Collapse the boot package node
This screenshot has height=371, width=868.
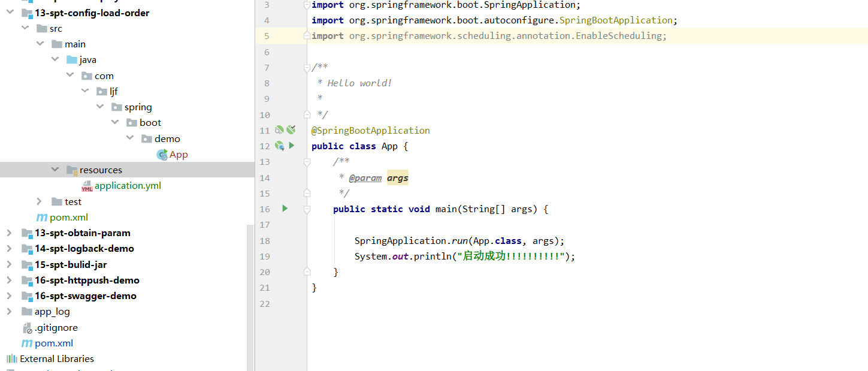(115, 122)
